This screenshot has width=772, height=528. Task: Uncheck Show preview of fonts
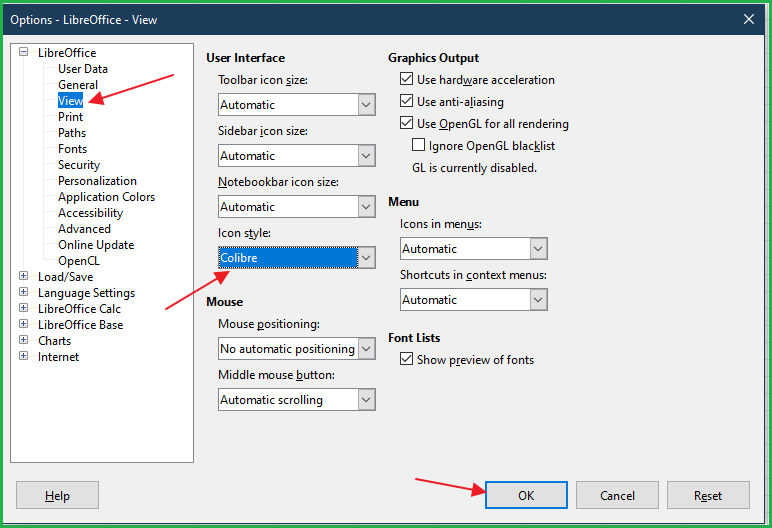point(406,360)
